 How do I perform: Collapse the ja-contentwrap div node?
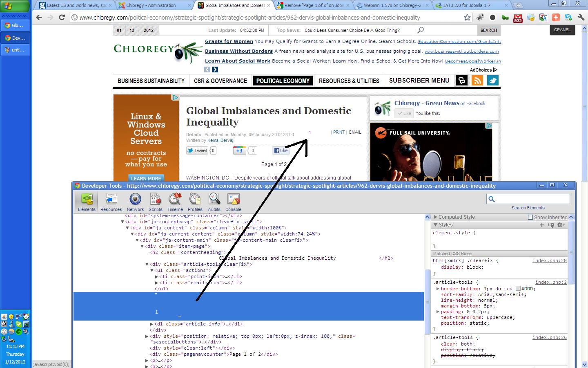point(122,222)
